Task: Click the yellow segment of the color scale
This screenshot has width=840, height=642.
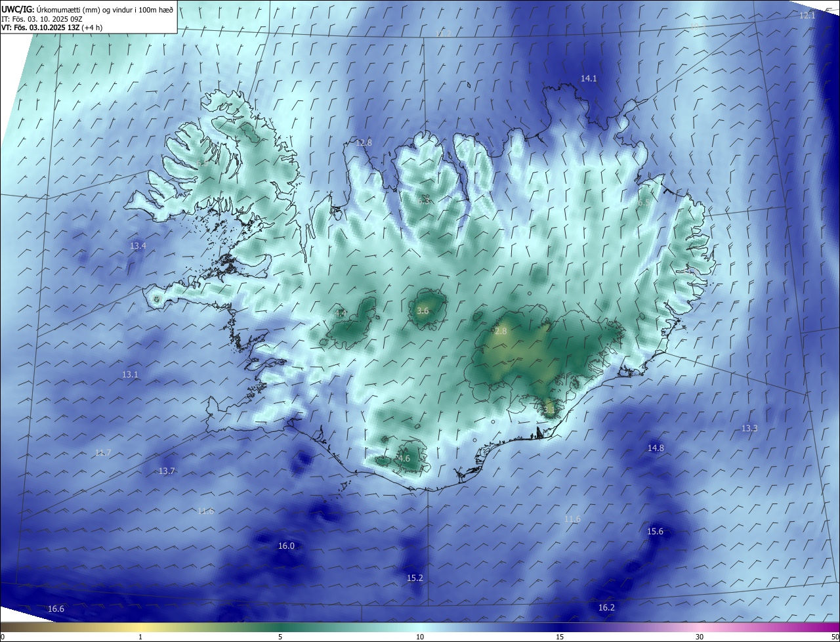Action: click(141, 628)
